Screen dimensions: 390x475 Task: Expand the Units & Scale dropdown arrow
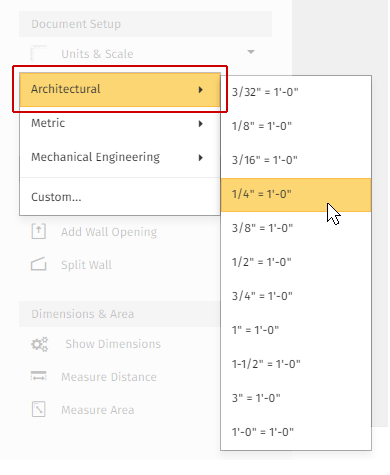[x=251, y=52]
